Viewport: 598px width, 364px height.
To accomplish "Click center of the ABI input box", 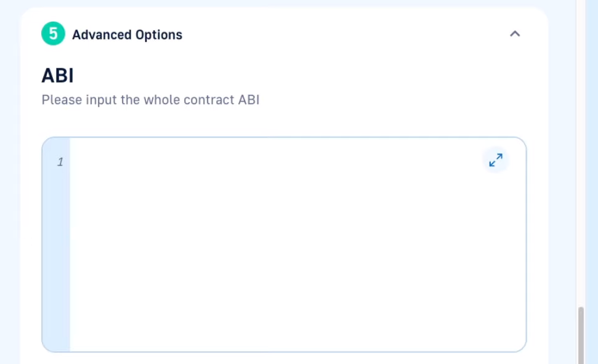I will point(284,245).
